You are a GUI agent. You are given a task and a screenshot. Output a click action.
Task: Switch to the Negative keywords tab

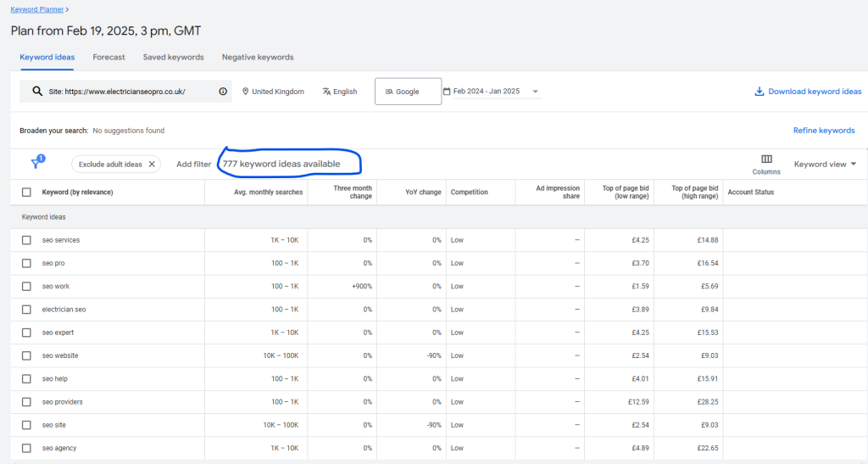pos(258,57)
